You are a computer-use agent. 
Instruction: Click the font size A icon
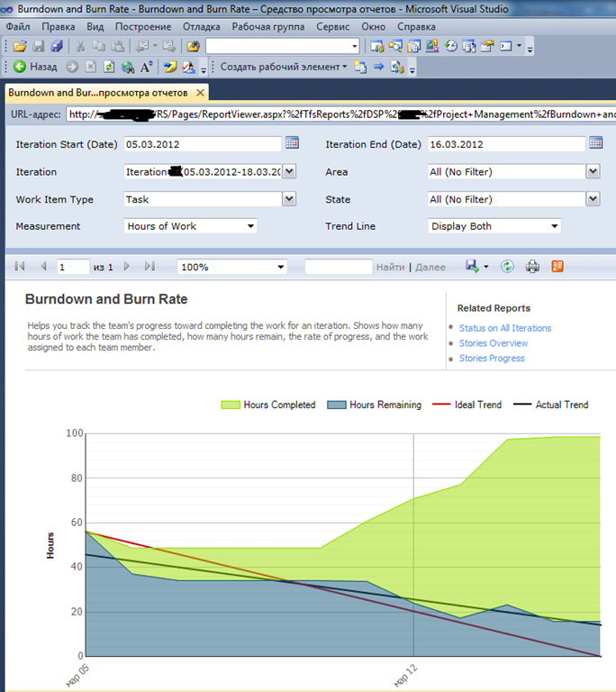(146, 67)
